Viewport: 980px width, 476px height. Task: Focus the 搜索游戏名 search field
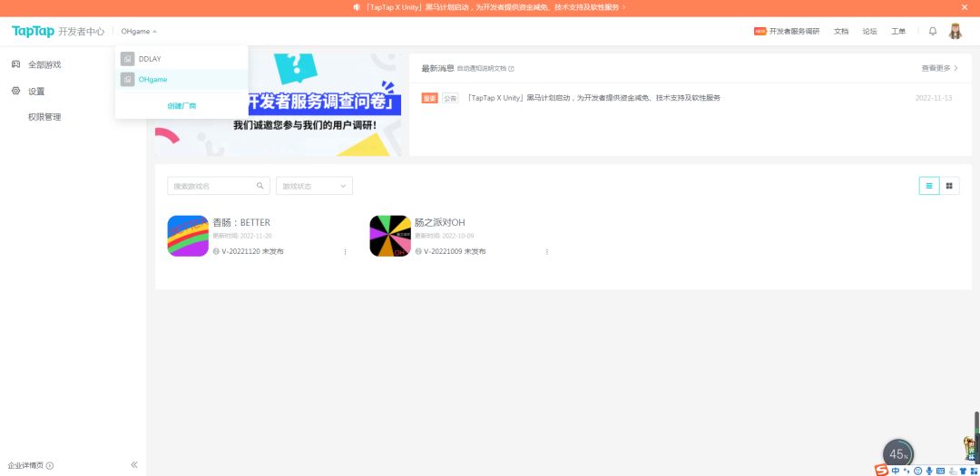pos(219,186)
